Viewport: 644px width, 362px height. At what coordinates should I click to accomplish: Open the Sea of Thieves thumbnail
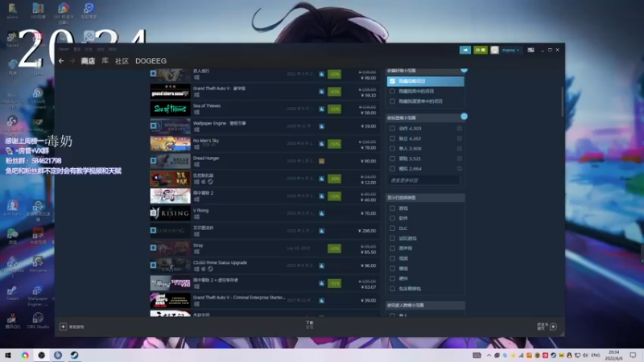tap(170, 109)
